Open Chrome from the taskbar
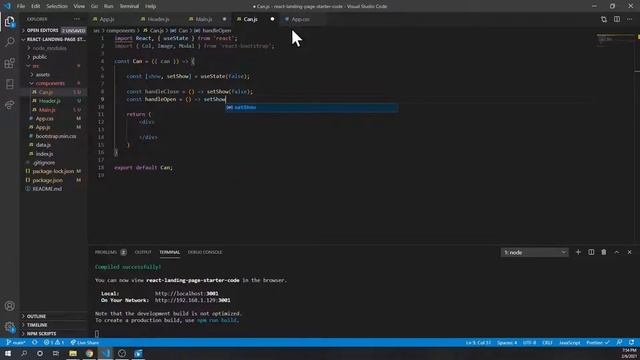Screen dimensions: 640x360 (x=89, y=353)
